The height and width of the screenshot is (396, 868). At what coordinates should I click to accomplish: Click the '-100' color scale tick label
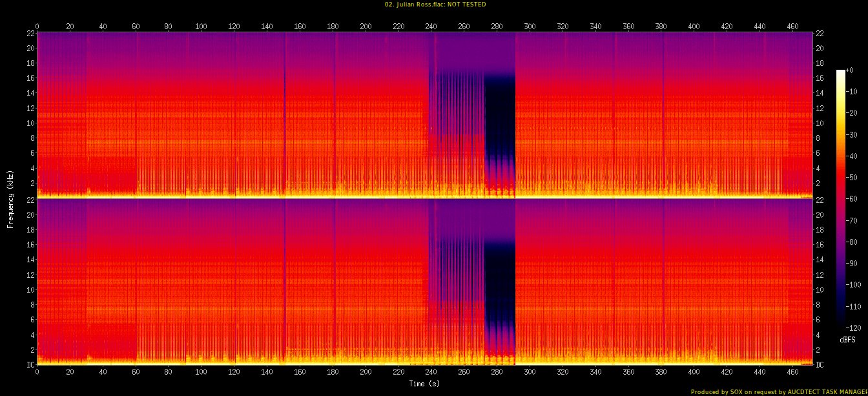tap(854, 284)
